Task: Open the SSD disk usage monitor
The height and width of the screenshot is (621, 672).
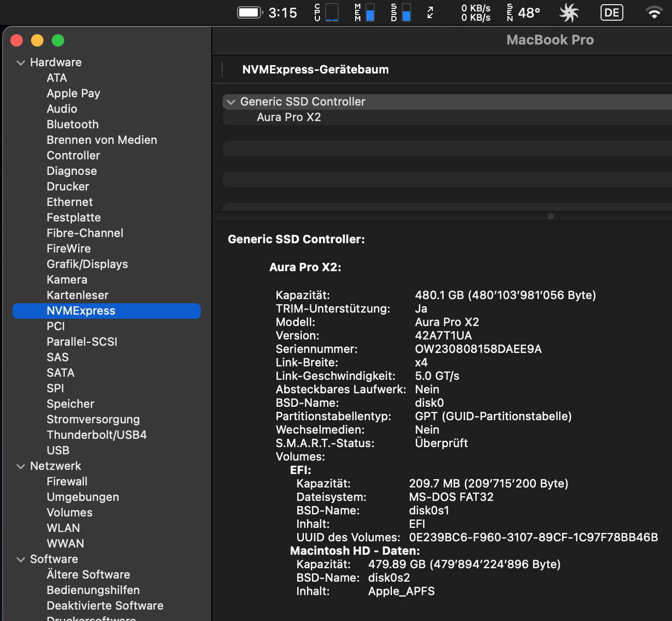Action: coord(401,12)
